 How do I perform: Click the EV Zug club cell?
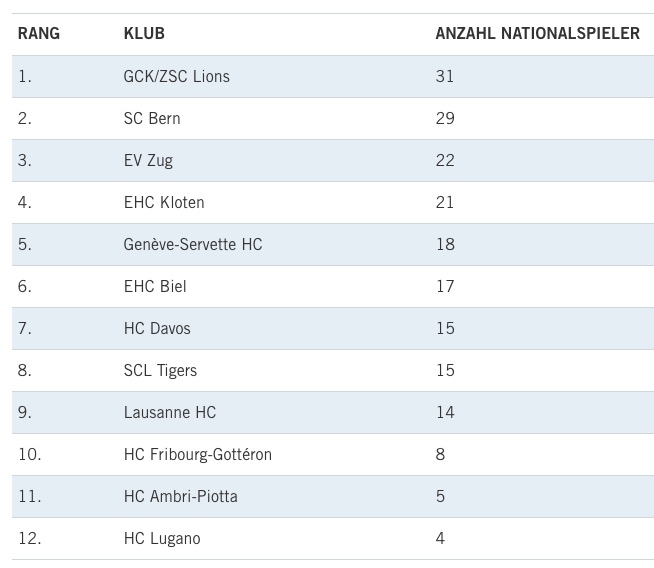click(x=148, y=160)
